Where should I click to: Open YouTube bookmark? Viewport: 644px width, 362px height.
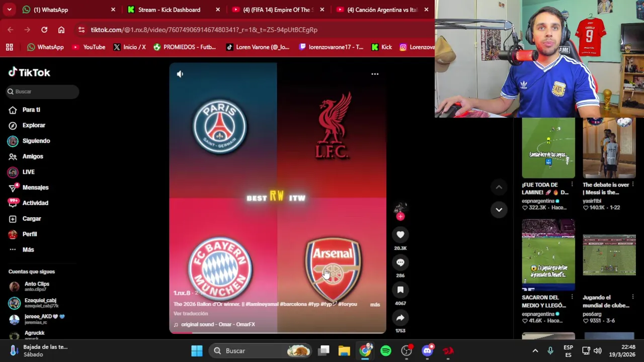click(89, 47)
